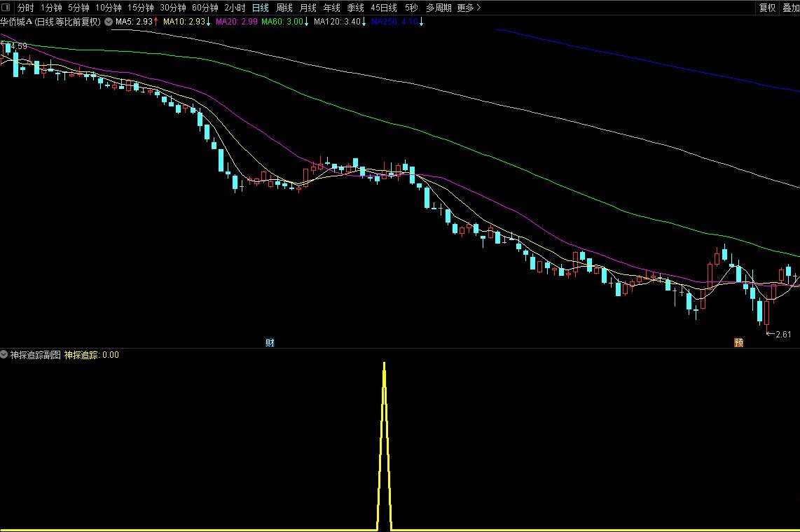The width and height of the screenshot is (800, 532).
Task: Click the MA5: 2.93 value
Action: point(137,22)
